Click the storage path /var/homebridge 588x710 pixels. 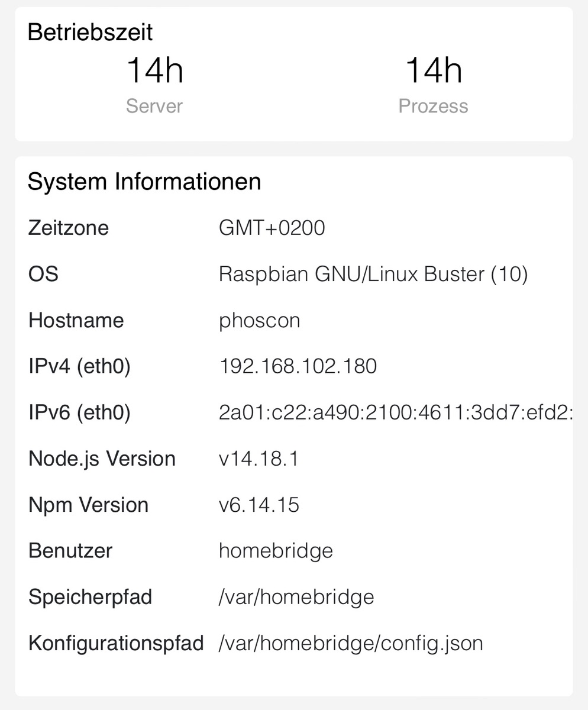tap(296, 596)
